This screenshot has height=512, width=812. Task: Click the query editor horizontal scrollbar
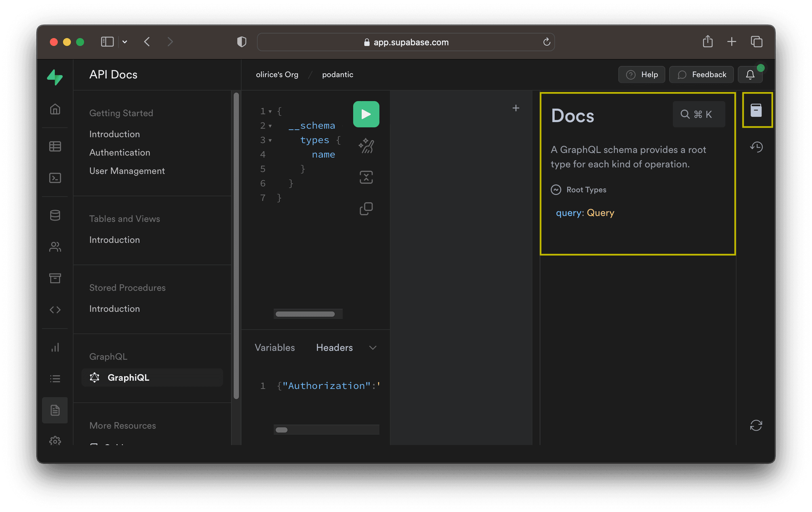tap(305, 314)
